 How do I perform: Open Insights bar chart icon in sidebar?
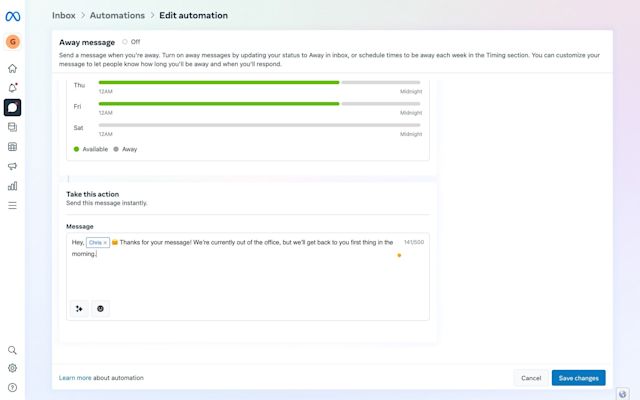(12, 186)
